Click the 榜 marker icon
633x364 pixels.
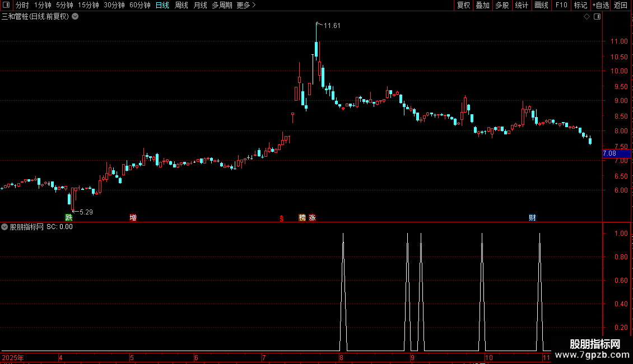tap(302, 217)
